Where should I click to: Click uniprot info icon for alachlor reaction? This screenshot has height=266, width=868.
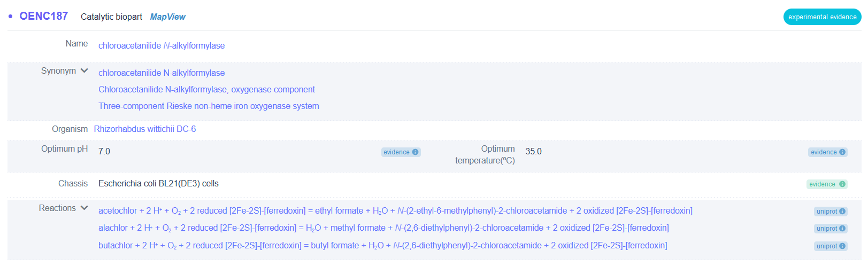pyautogui.click(x=842, y=229)
